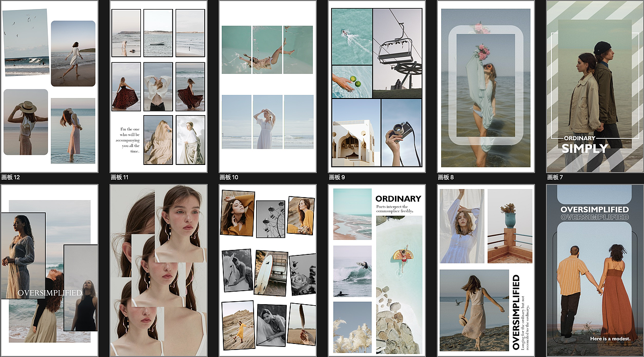Select the white horse photo
Viewport: 644px width, 357px height.
point(237,271)
